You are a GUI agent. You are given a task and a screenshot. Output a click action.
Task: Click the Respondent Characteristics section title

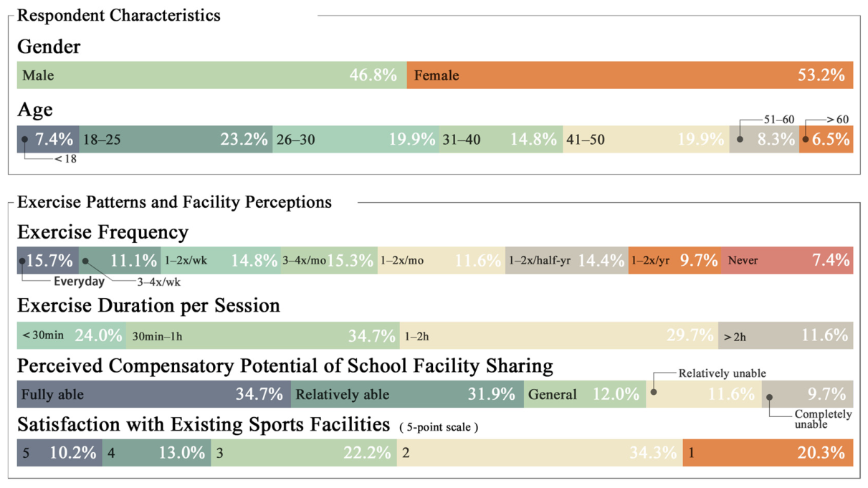pyautogui.click(x=118, y=15)
